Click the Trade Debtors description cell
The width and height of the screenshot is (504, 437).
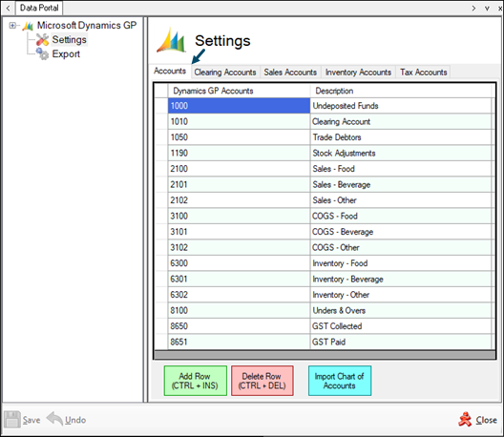(401, 137)
